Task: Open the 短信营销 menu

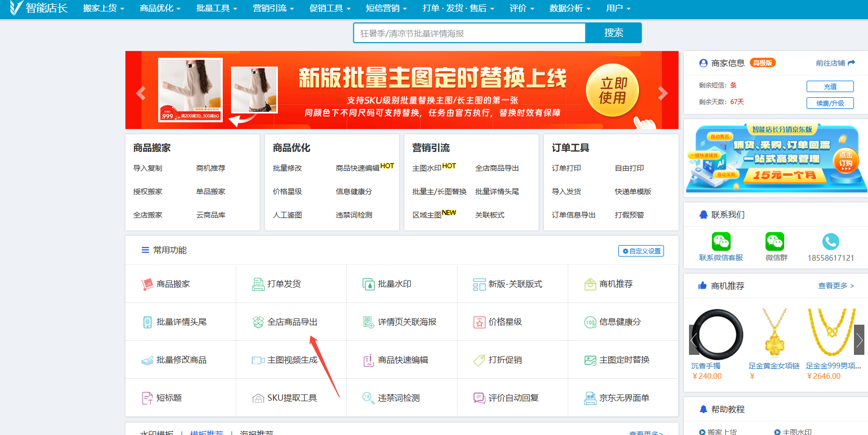Action: click(386, 8)
